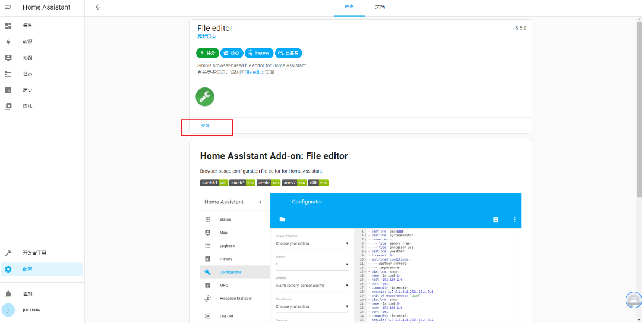Image resolution: width=644 pixels, height=332 pixels.
Task: Open the Energy lightning bolt item
Action: [8, 42]
